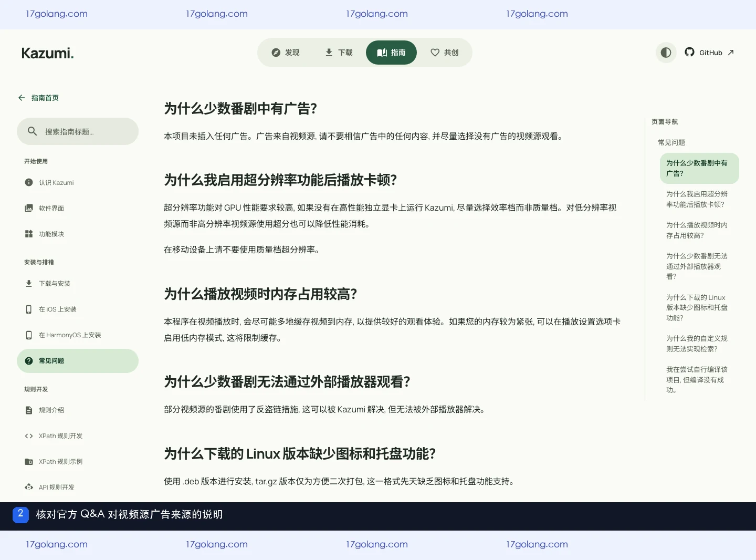Click heading 为什么少数番剧中有广告?
Image resolution: width=756 pixels, height=560 pixels.
pyautogui.click(x=240, y=108)
